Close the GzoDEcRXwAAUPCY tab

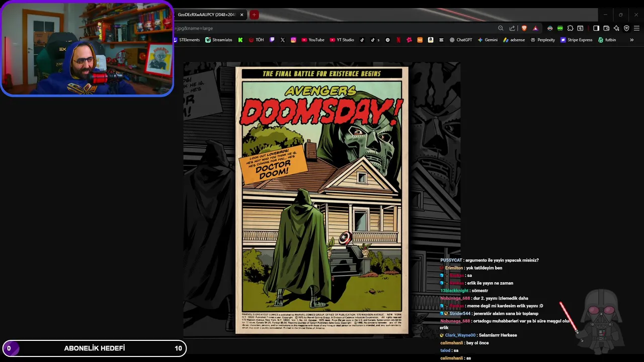(242, 15)
